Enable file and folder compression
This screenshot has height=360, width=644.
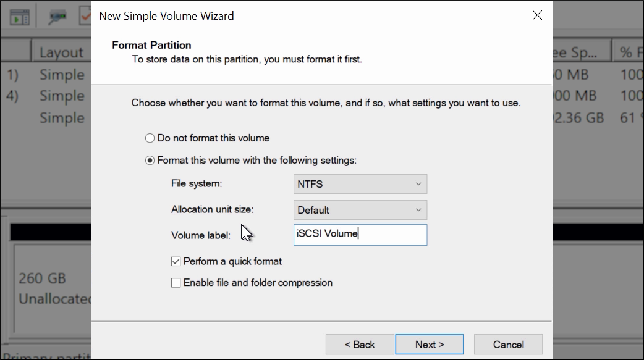pos(176,283)
